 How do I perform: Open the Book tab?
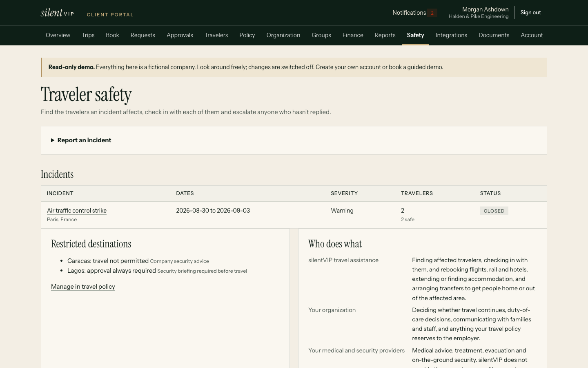click(x=112, y=35)
